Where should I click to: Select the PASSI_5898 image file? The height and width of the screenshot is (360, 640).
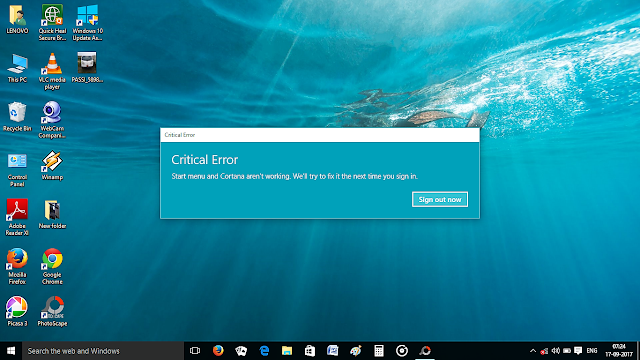point(87,67)
